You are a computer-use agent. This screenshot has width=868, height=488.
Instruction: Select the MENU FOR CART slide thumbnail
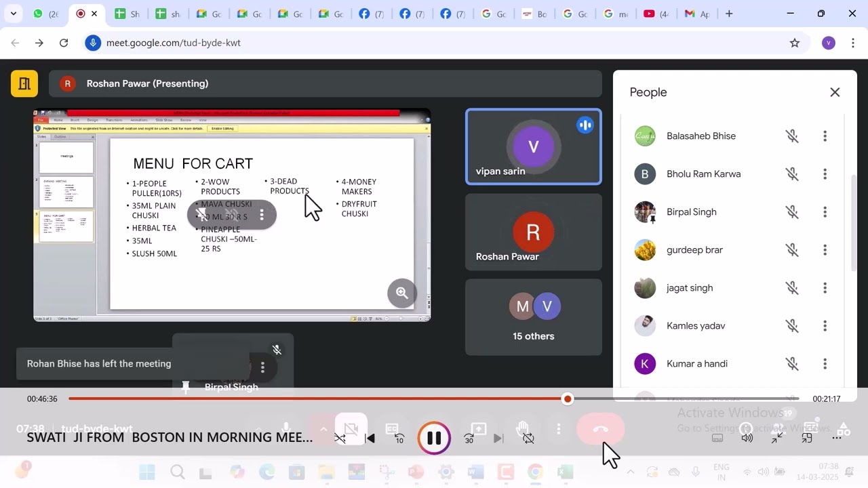66,226
